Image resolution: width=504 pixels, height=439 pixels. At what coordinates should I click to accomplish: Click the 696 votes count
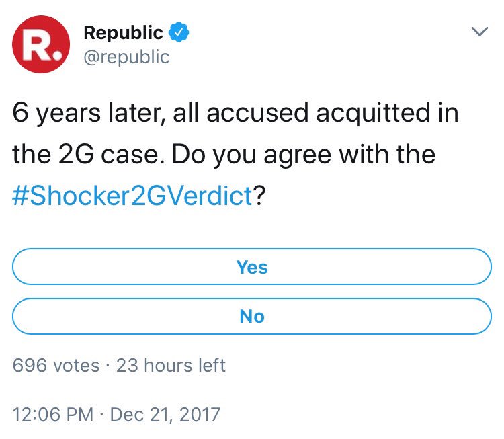(x=56, y=365)
